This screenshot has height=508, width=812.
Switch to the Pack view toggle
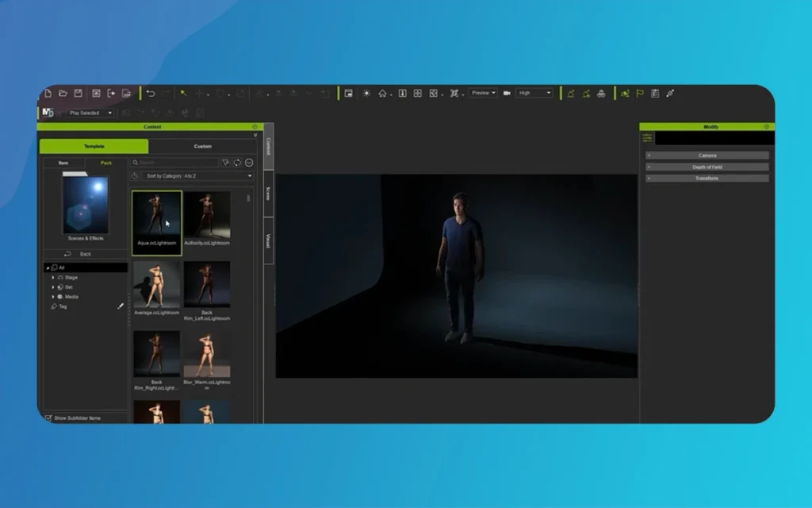[105, 163]
